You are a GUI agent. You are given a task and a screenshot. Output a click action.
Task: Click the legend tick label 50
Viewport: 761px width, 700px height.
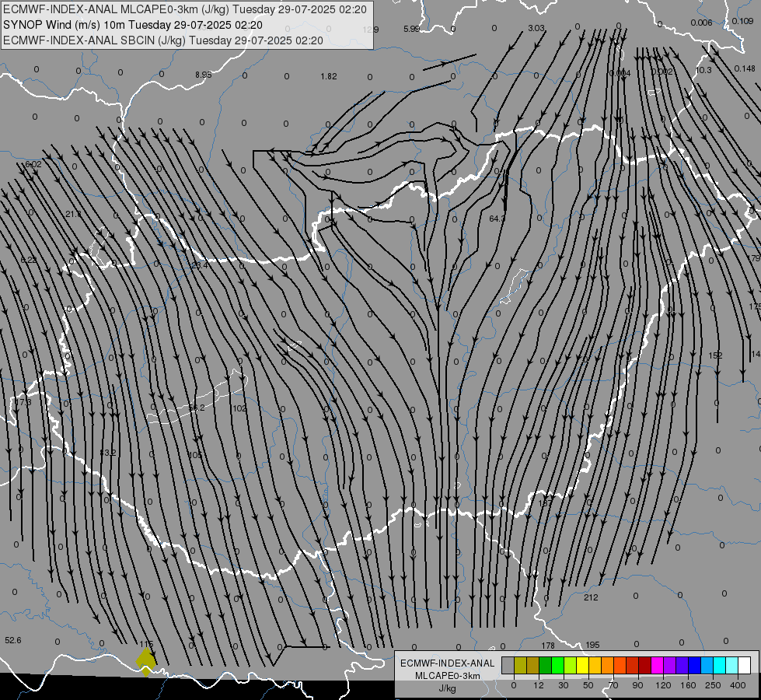click(x=588, y=685)
